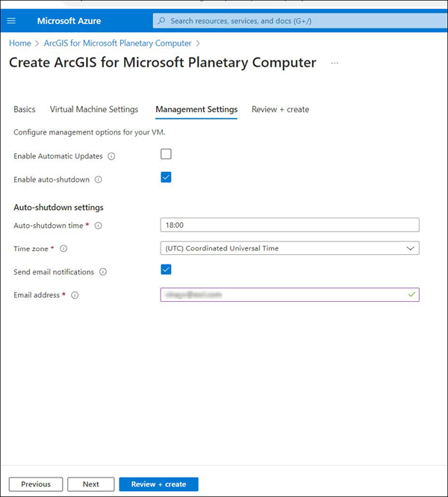Show info tooltip for Time zone

pyautogui.click(x=63, y=249)
